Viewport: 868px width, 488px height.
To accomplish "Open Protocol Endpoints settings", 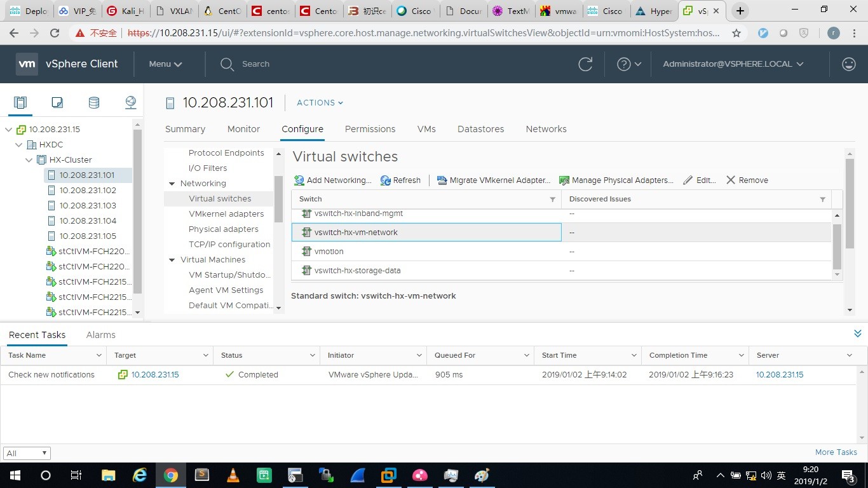I will click(226, 152).
